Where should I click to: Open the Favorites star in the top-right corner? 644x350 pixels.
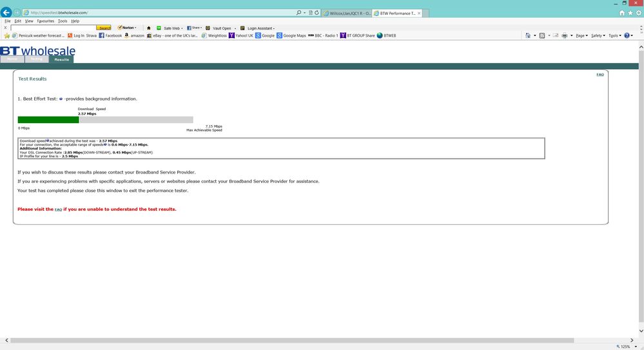click(x=630, y=13)
